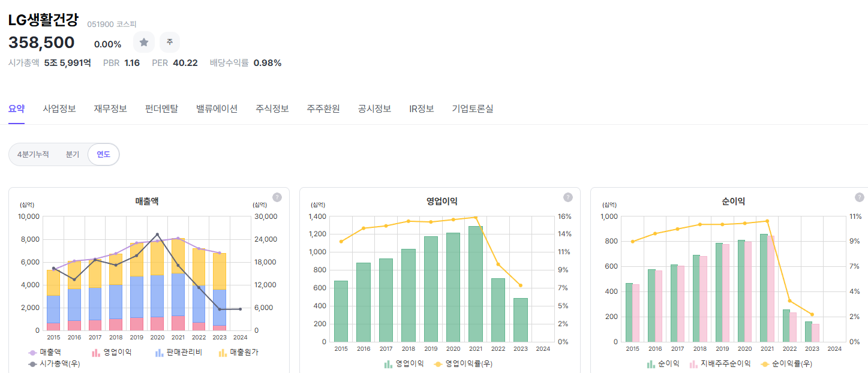Image resolution: width=868 pixels, height=373 pixels.
Task: Open the 주식정보 tab
Action: click(272, 109)
